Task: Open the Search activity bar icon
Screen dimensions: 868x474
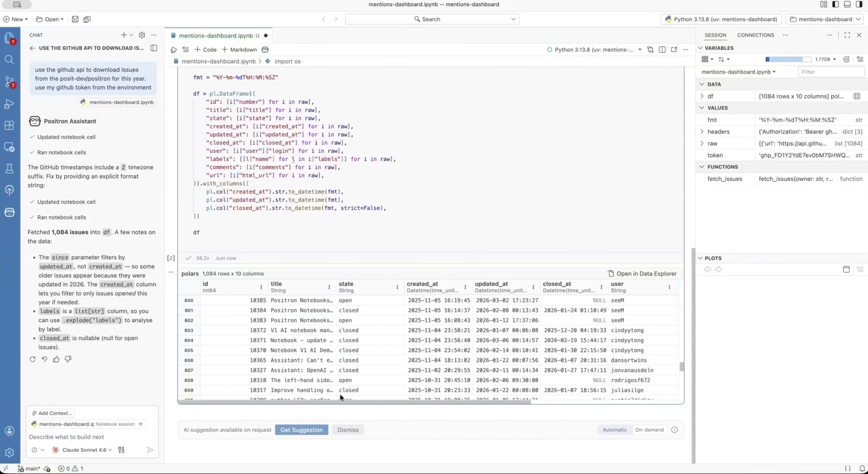Action: (x=9, y=60)
